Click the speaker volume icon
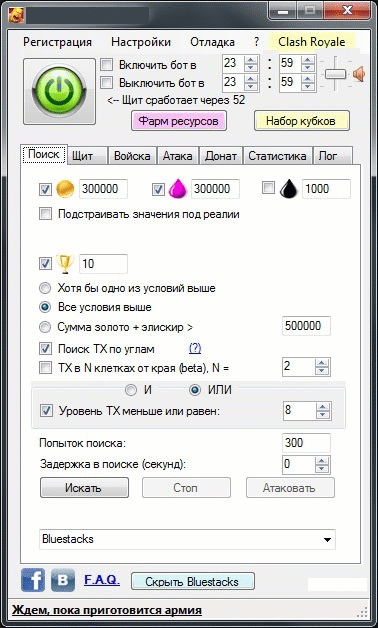378x628 pixels. click(359, 74)
